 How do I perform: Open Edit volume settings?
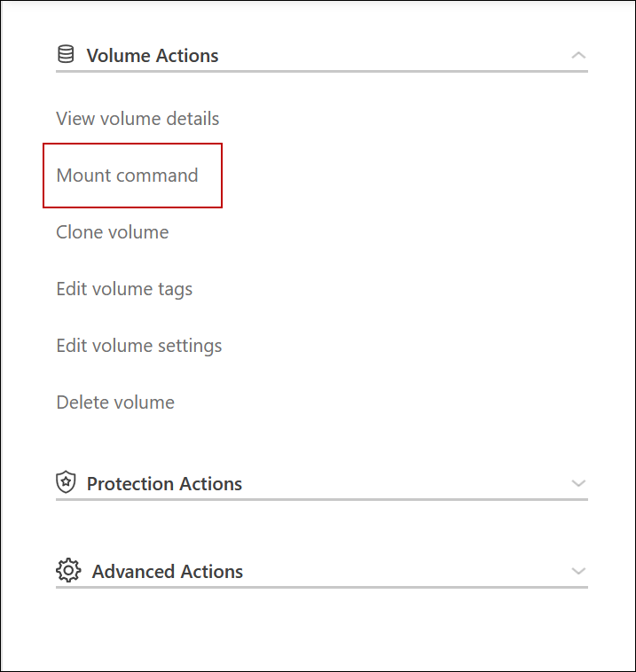[x=139, y=346]
